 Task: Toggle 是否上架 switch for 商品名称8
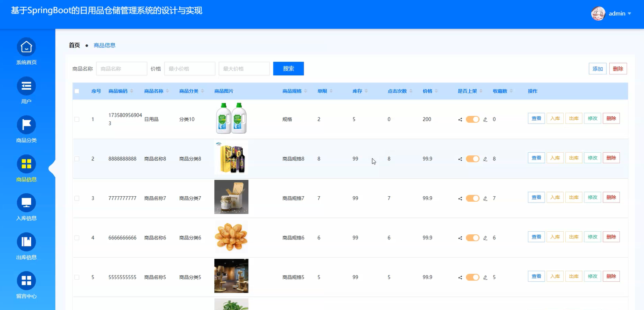[472, 159]
